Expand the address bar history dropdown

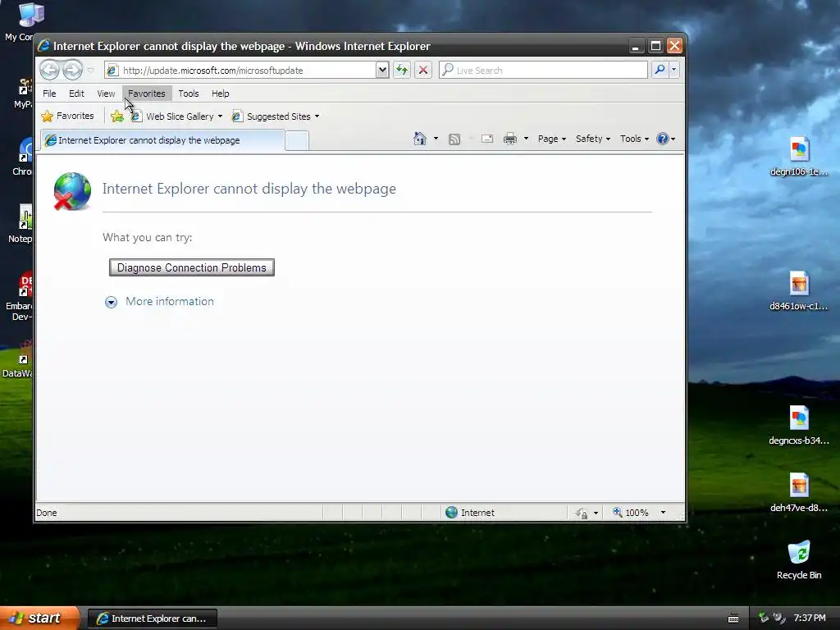(382, 71)
